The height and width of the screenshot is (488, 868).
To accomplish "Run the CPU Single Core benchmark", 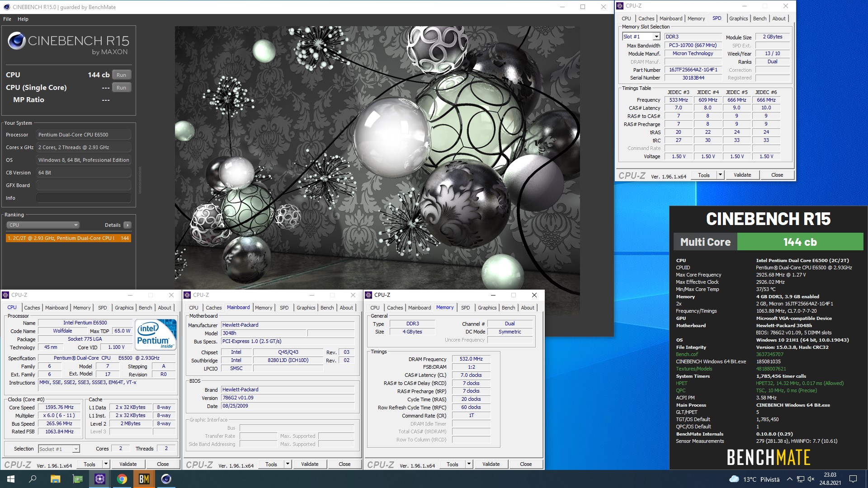I will click(121, 88).
